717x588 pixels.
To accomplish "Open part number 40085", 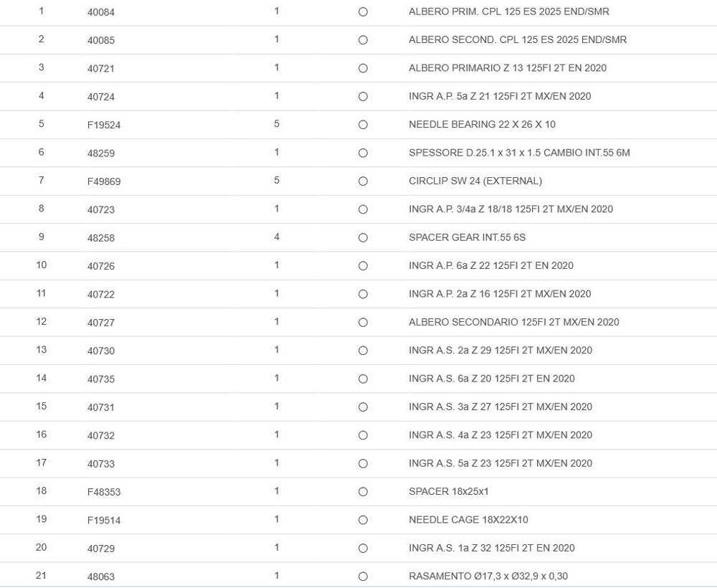I will click(x=101, y=40).
